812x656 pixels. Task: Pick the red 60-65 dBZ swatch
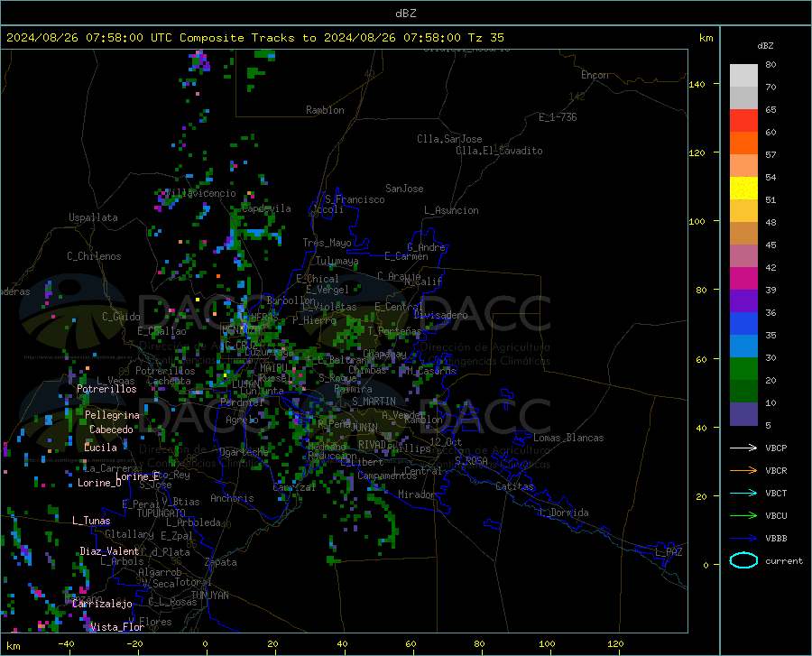tap(743, 121)
